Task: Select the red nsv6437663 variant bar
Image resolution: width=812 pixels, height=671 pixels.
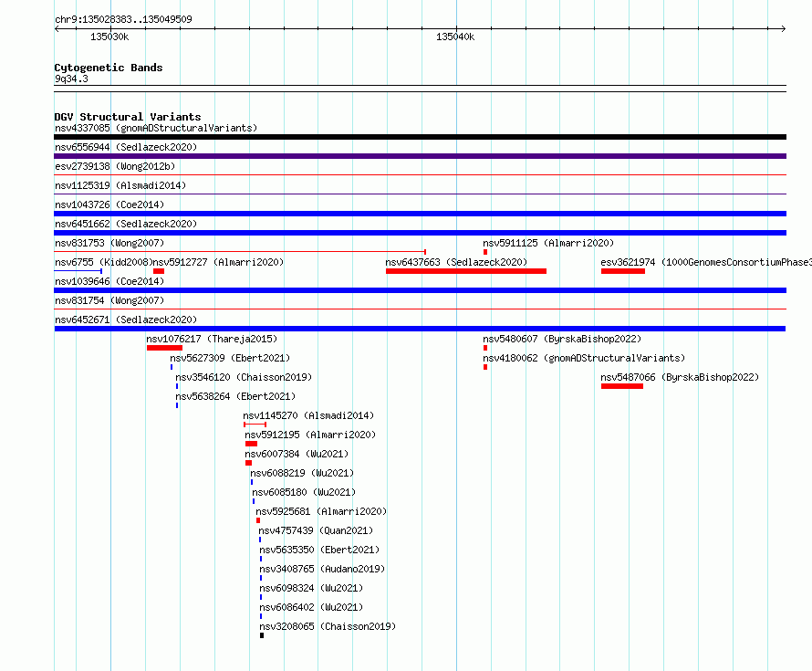Action: tap(466, 271)
